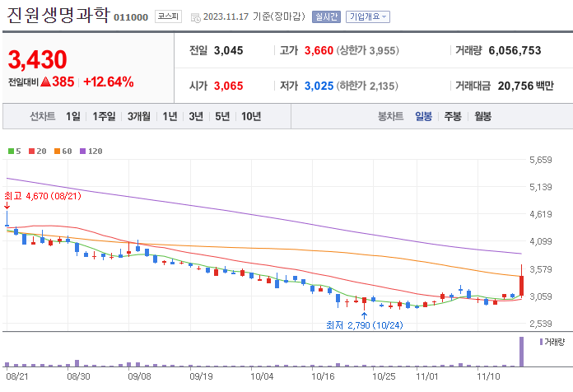Select the 1일 line chart tab
Viewport: 573px width, 392px height.
(73, 117)
